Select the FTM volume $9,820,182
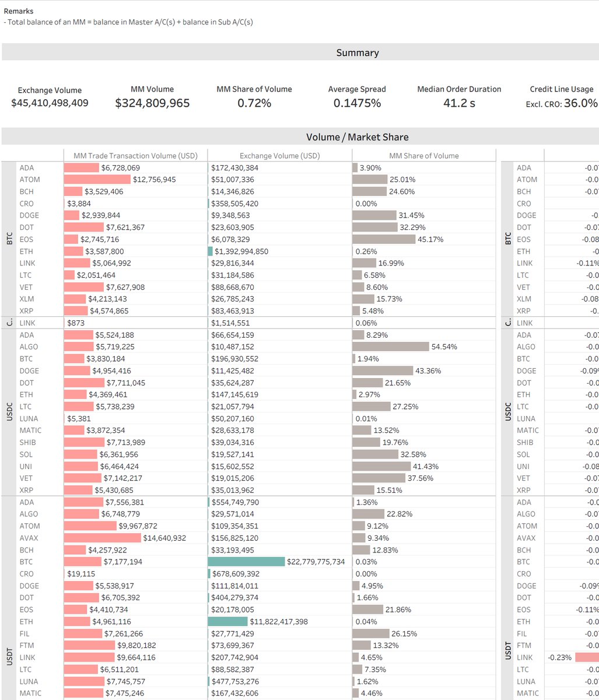Image resolution: width=599 pixels, height=700 pixels. click(137, 645)
